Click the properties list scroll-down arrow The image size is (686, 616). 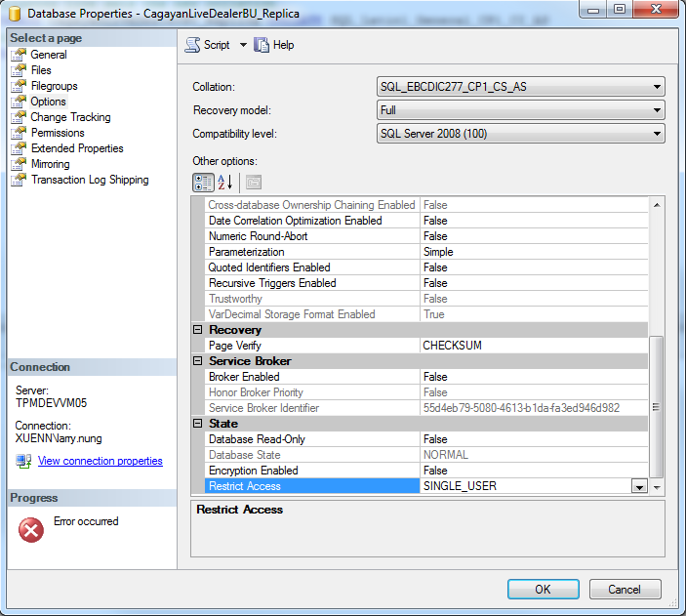pyautogui.click(x=657, y=487)
